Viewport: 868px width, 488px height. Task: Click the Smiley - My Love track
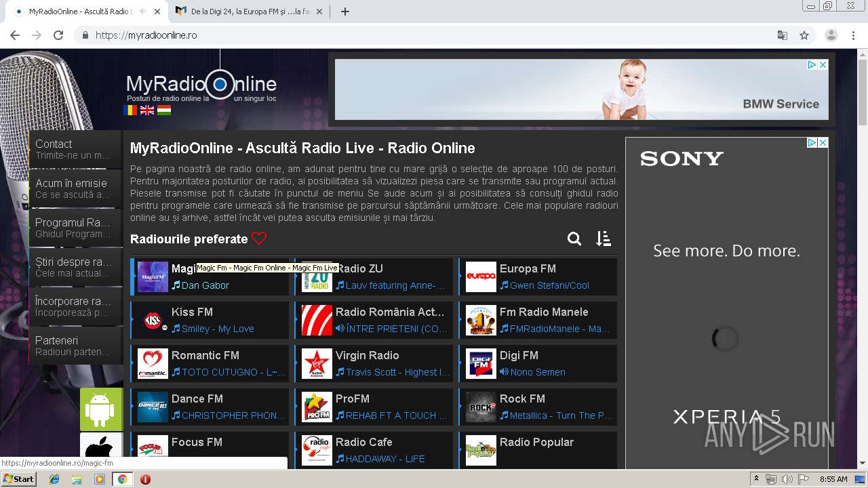pos(218,329)
